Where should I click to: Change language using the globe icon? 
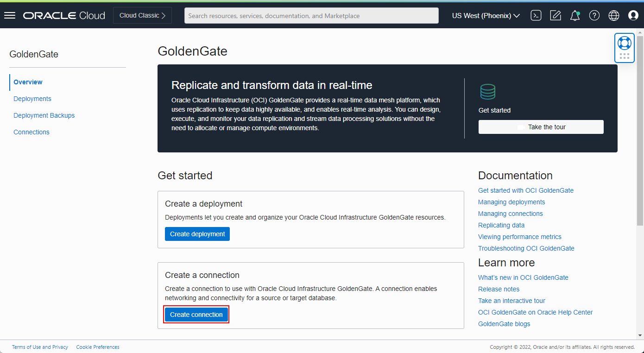coord(614,15)
